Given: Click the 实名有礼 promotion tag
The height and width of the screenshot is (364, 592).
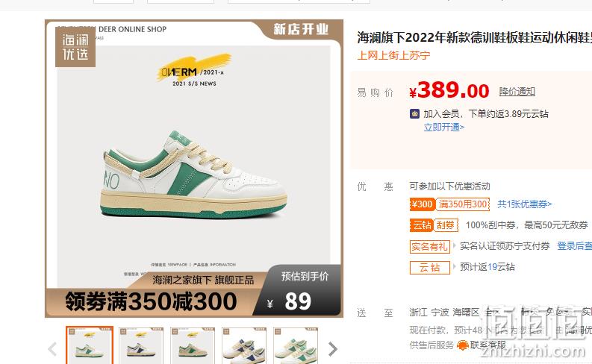Looking at the screenshot, I should (430, 246).
